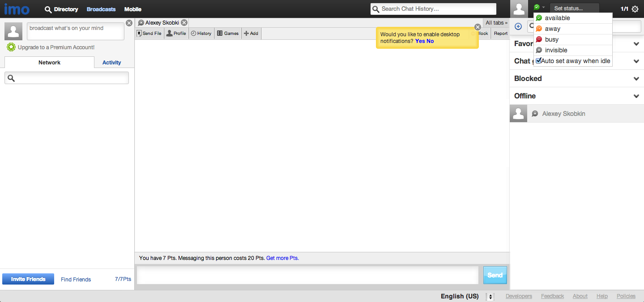The height and width of the screenshot is (302, 644).
Task: Close the broadcast panel
Action: pyautogui.click(x=129, y=23)
